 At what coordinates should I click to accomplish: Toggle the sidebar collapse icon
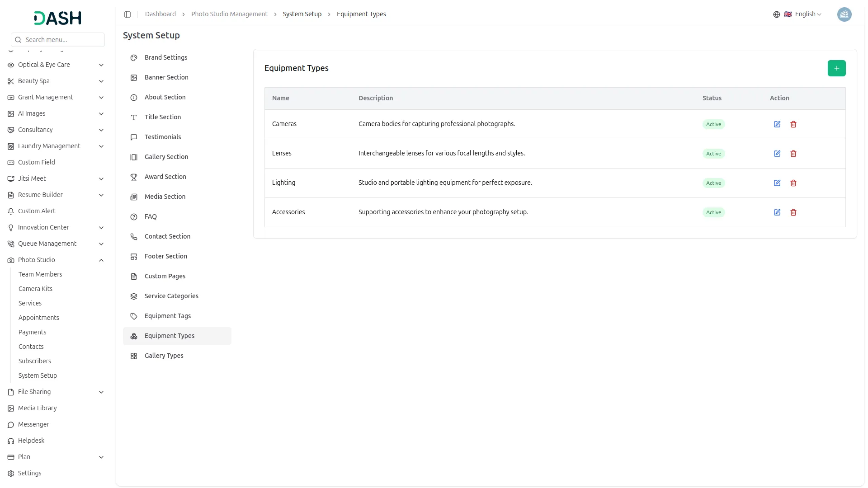click(x=127, y=14)
